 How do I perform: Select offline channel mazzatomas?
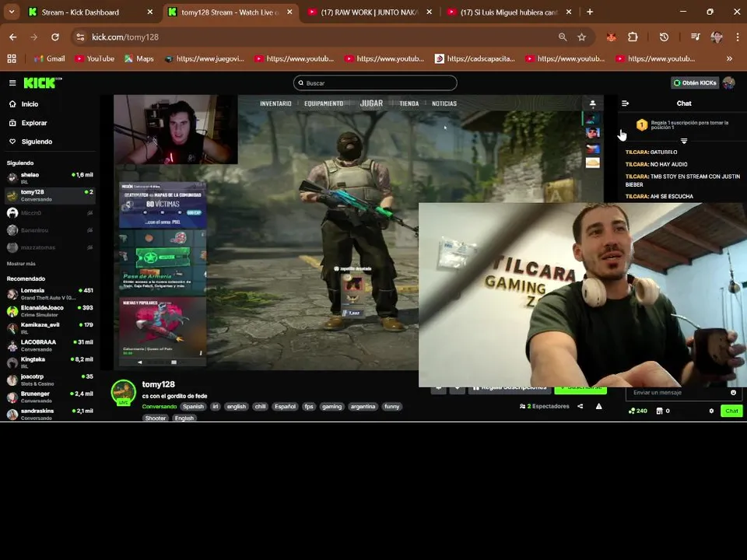tap(50, 247)
